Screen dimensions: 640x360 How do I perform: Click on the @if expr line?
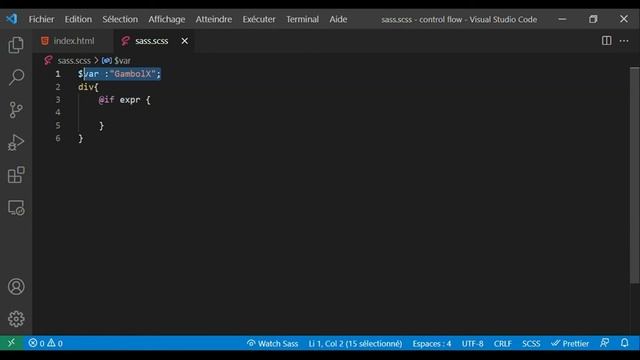(x=124, y=100)
